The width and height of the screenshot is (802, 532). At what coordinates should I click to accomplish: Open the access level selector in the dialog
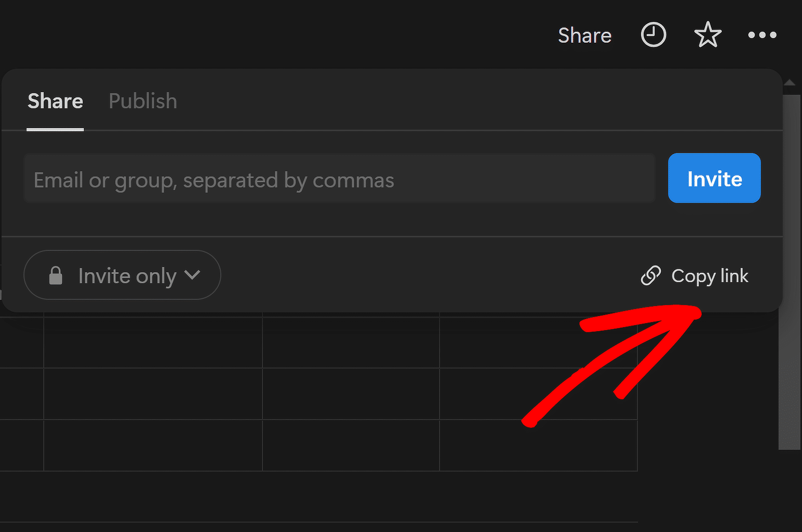[122, 275]
